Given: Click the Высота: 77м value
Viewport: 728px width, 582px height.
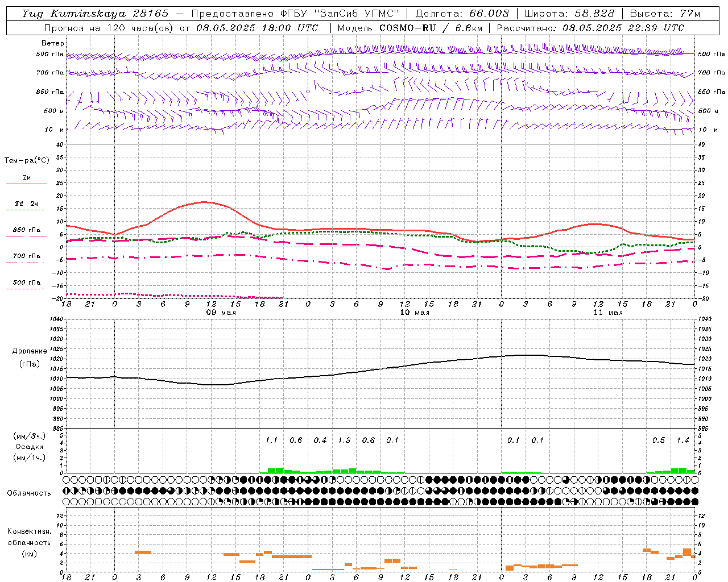Looking at the screenshot, I should (665, 14).
